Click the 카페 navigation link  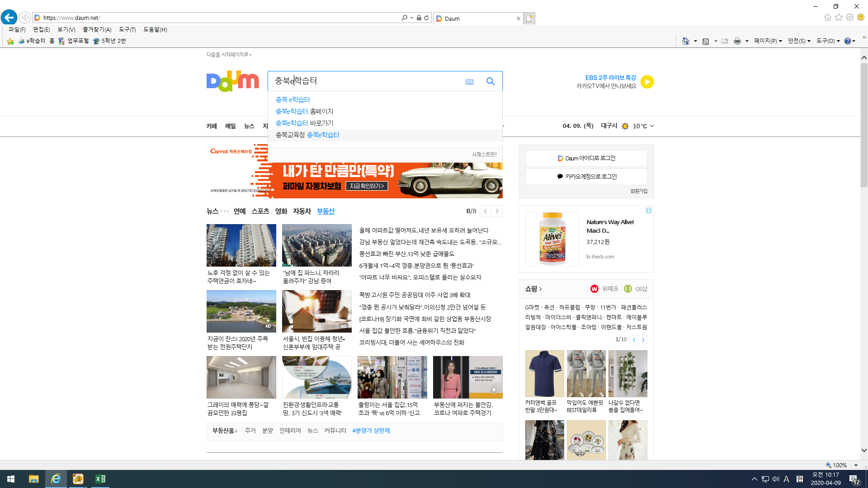[212, 126]
